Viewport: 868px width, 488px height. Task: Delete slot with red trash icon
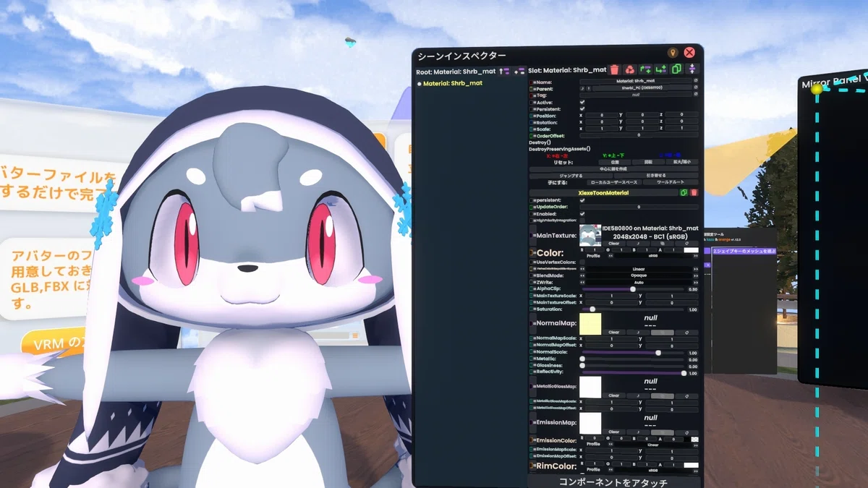pos(614,70)
